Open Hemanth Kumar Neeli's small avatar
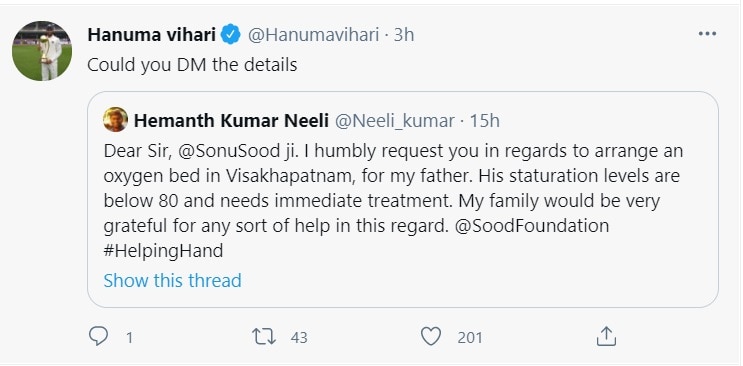 click(x=115, y=119)
